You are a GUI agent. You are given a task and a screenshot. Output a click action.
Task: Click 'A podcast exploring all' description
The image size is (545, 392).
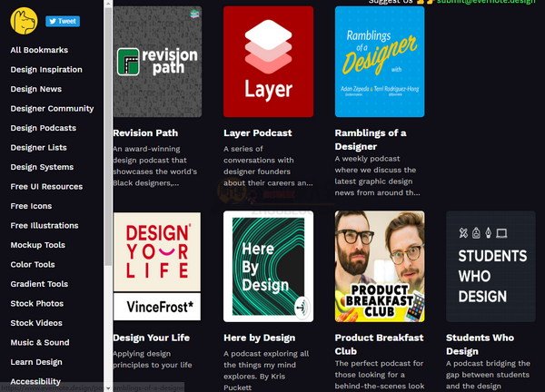pyautogui.click(x=266, y=370)
